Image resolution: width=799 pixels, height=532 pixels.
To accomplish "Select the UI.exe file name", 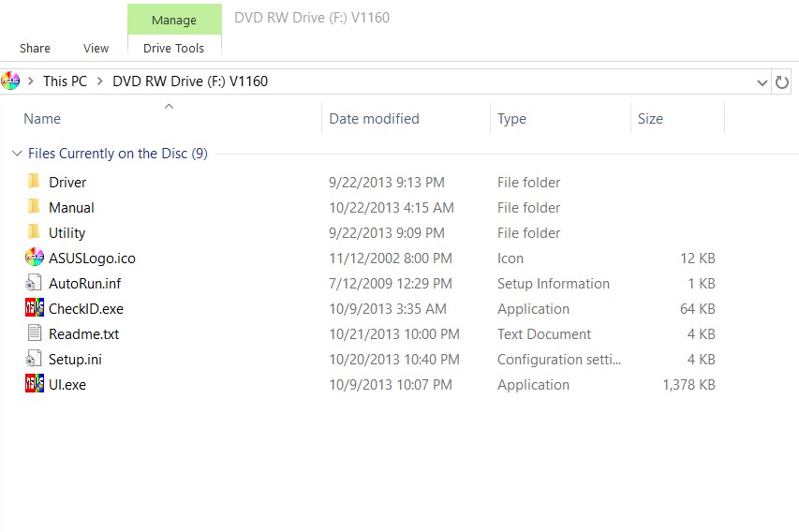I will [x=67, y=384].
